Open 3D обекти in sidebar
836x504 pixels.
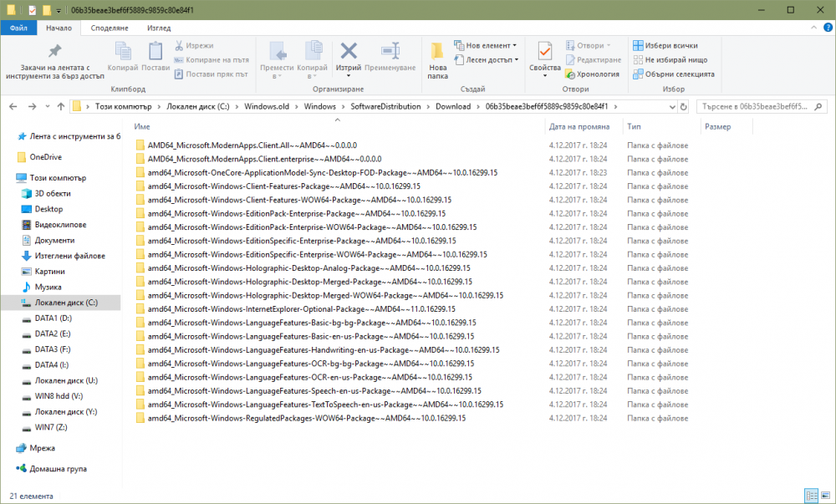pos(52,193)
